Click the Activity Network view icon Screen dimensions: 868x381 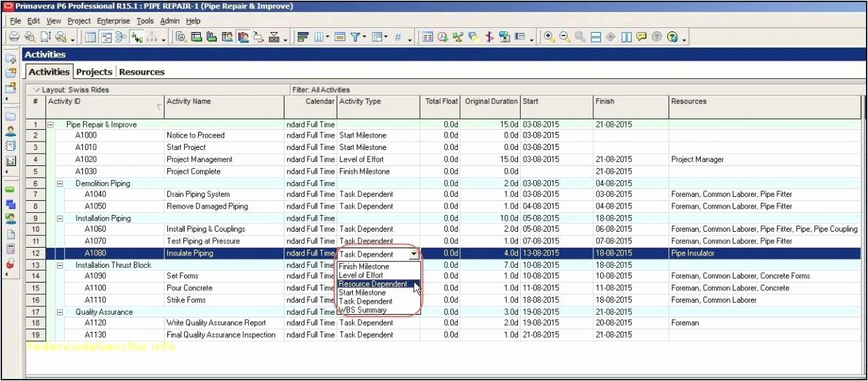[121, 38]
